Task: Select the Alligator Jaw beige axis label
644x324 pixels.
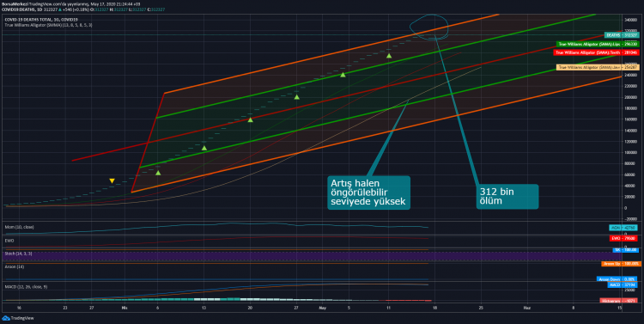Action: point(598,67)
